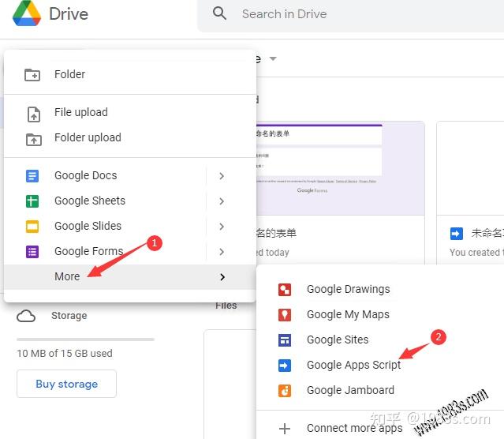This screenshot has width=504, height=439.
Task: Click the new Folder icon
Action: [32, 75]
